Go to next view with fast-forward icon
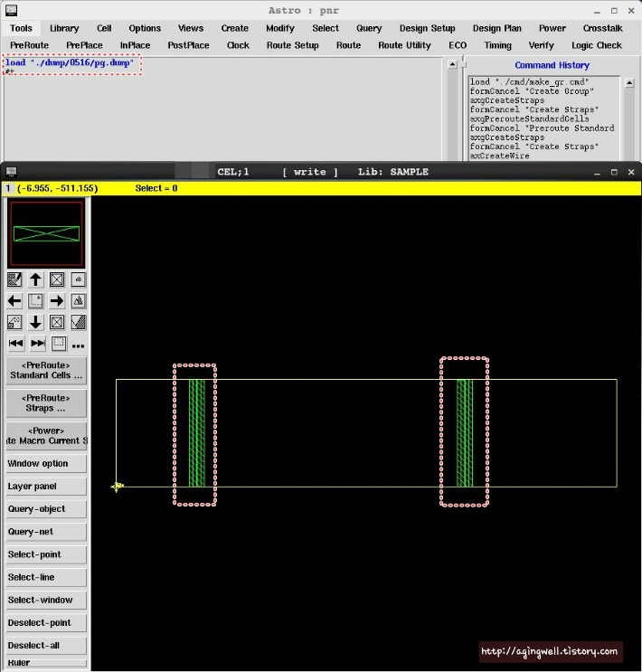 pyautogui.click(x=38, y=344)
